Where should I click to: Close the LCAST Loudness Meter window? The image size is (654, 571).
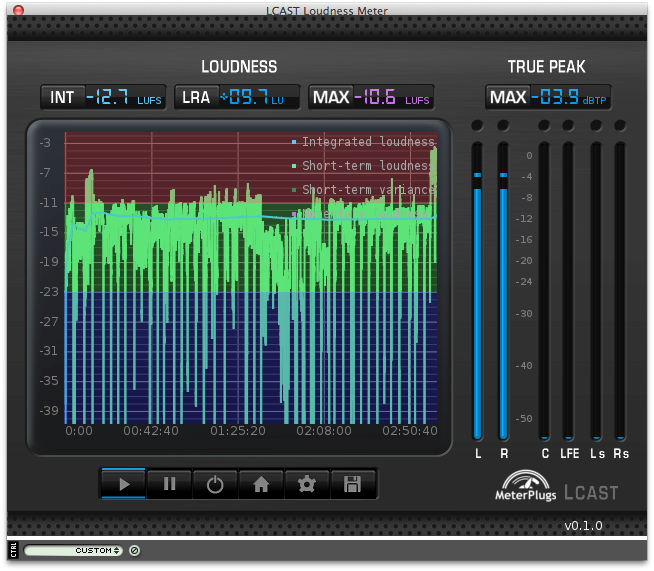[18, 10]
